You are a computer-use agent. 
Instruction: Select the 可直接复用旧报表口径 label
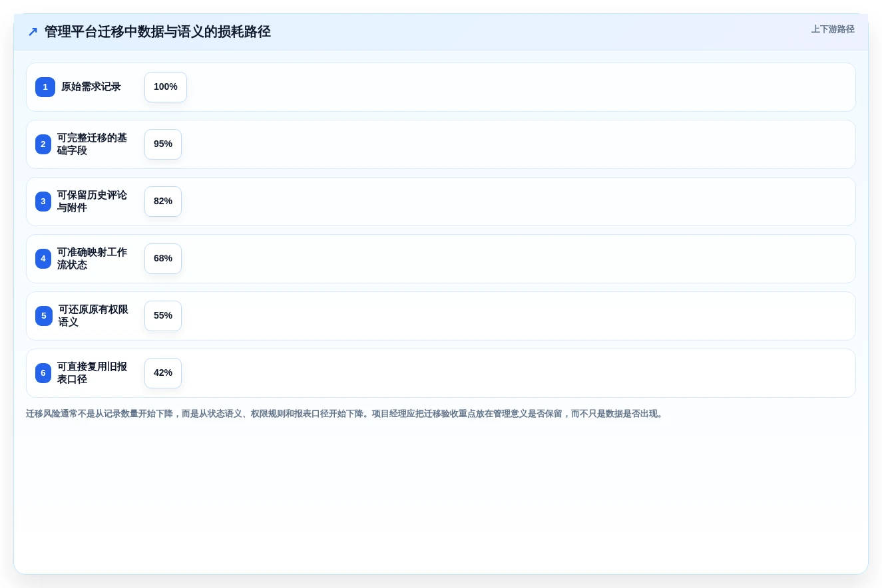[92, 373]
